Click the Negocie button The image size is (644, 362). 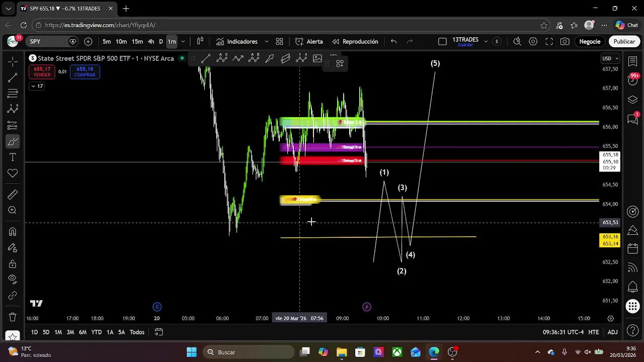(x=590, y=42)
